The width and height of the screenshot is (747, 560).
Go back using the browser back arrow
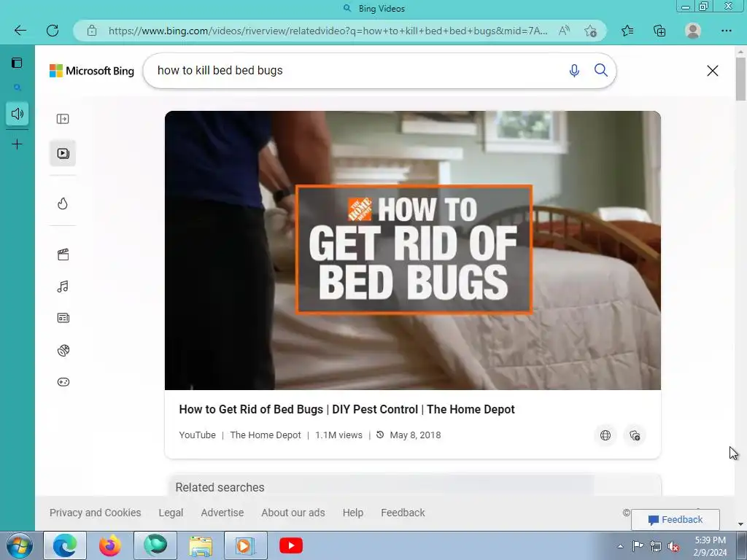[20, 31]
